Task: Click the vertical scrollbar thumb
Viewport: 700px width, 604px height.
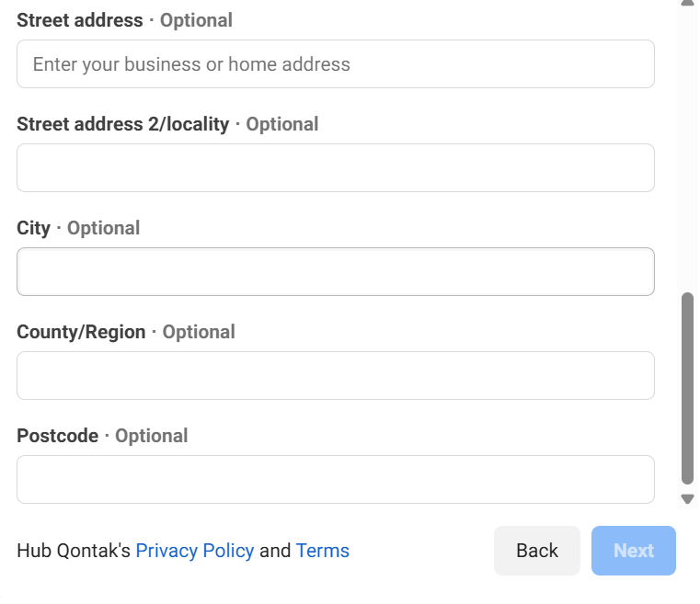Action: coord(687,386)
